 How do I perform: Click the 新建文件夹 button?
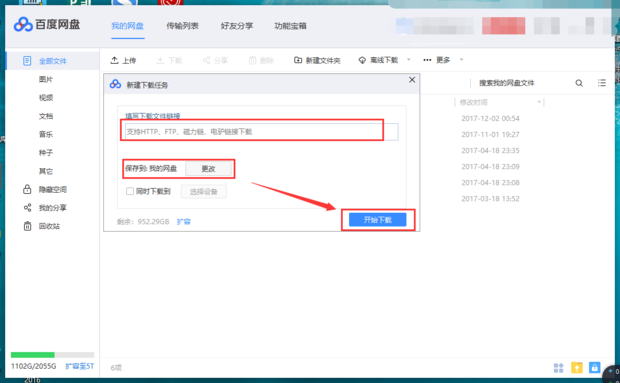click(x=317, y=60)
